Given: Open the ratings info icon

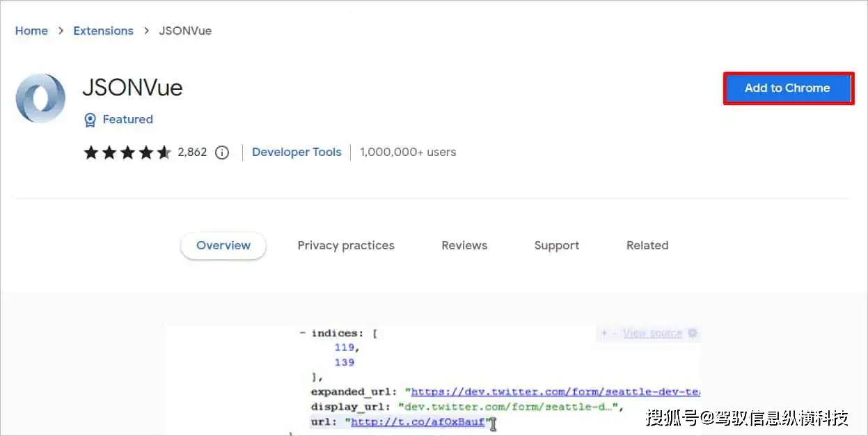Looking at the screenshot, I should [222, 153].
